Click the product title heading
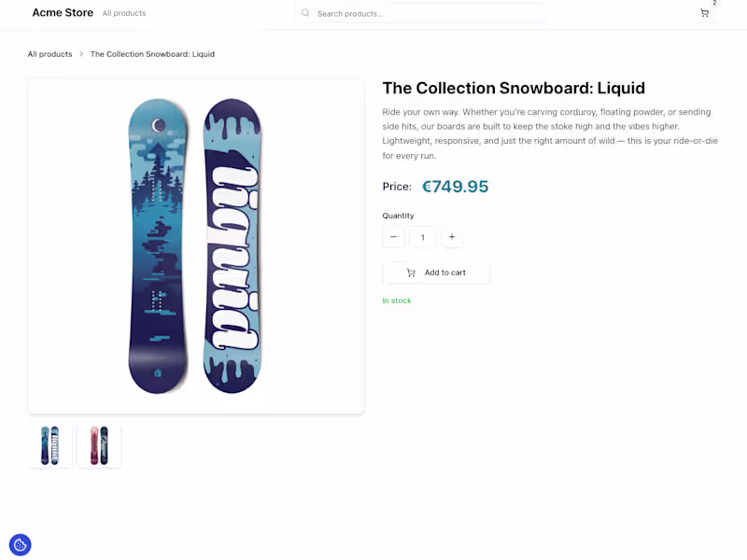The height and width of the screenshot is (560, 747). tap(514, 88)
